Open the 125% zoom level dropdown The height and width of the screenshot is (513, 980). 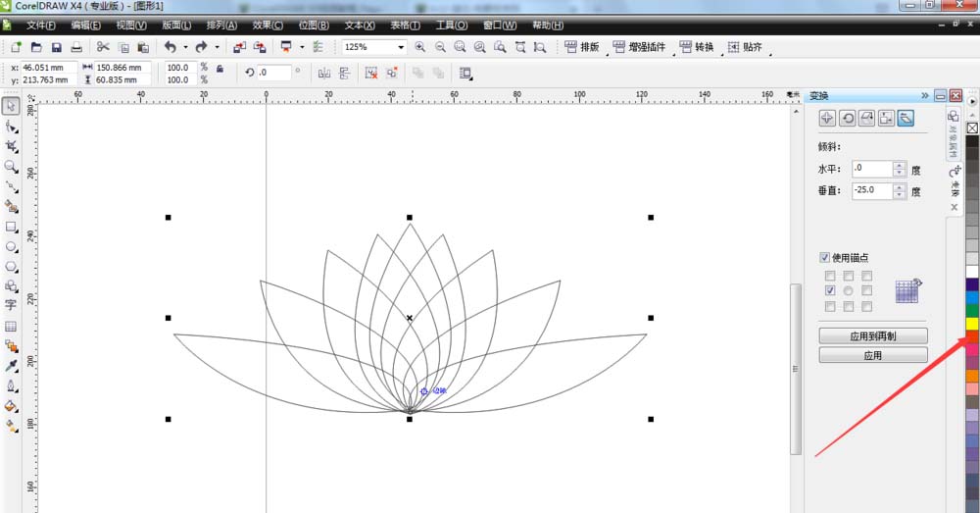(401, 47)
